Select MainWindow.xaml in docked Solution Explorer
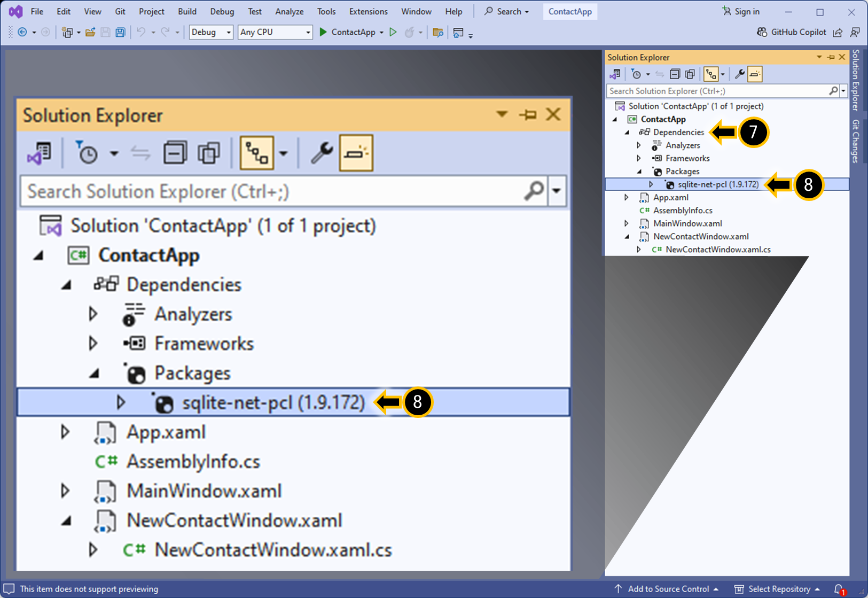Image resolution: width=868 pixels, height=598 pixels. 687,223
